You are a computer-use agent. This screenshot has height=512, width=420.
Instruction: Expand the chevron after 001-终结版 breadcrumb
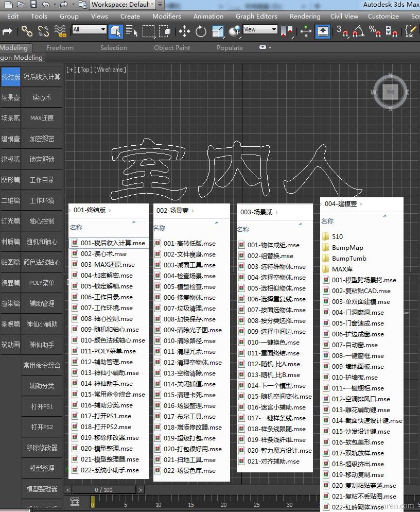click(x=110, y=210)
